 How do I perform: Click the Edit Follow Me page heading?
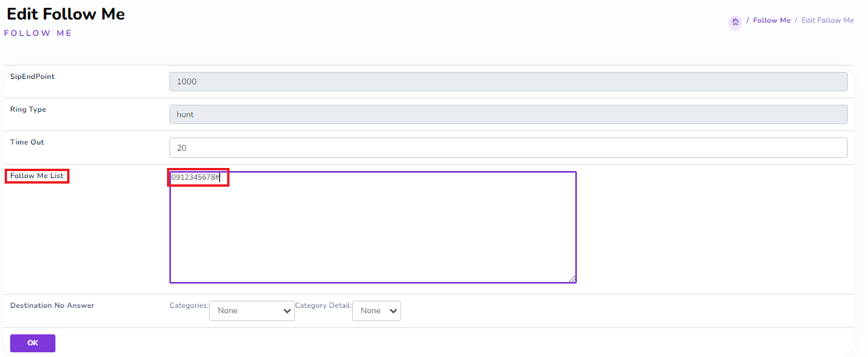[x=66, y=14]
